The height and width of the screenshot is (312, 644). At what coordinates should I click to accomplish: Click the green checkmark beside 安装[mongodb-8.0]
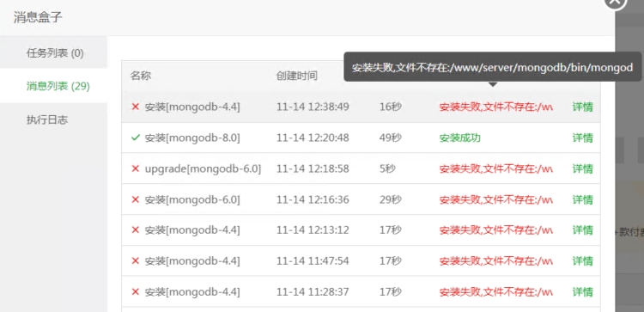pos(136,138)
